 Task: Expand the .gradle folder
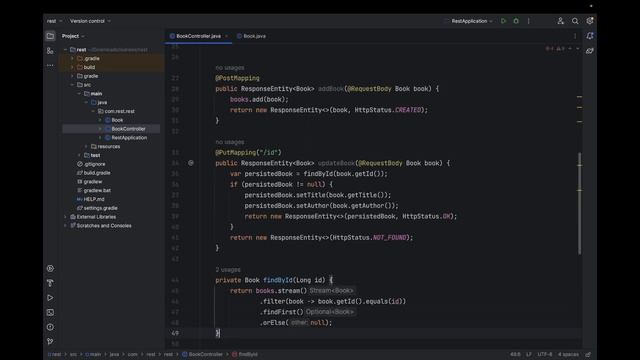(73, 58)
